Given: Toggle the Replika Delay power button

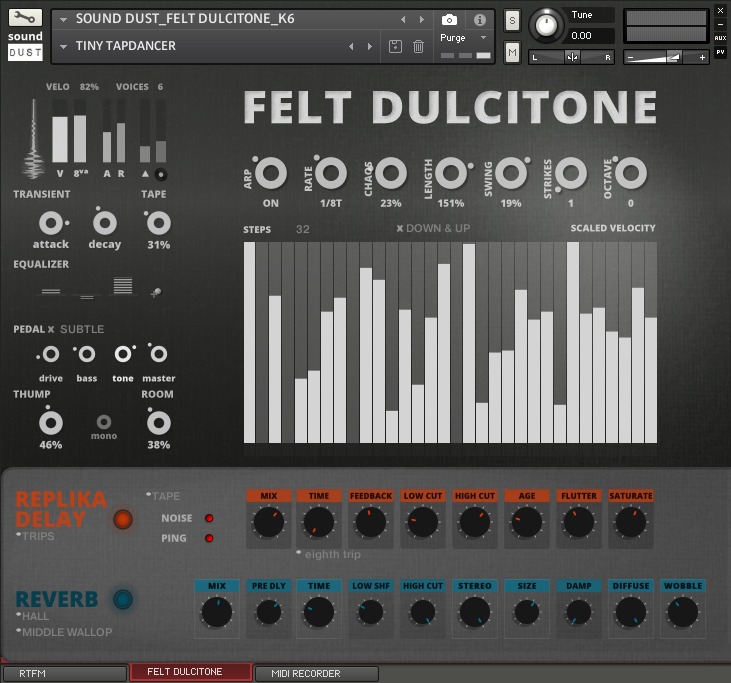Looking at the screenshot, I should pyautogui.click(x=123, y=519).
